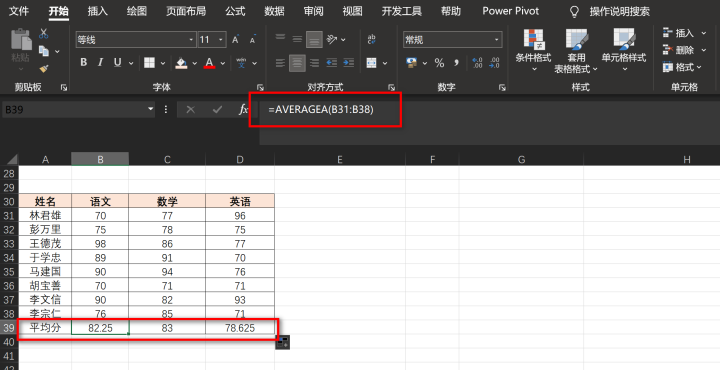
Task: Click the increase decimal icon
Action: point(478,62)
